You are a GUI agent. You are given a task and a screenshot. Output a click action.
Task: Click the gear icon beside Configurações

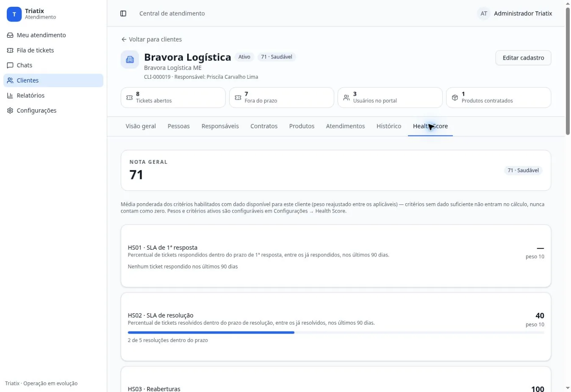click(x=10, y=110)
